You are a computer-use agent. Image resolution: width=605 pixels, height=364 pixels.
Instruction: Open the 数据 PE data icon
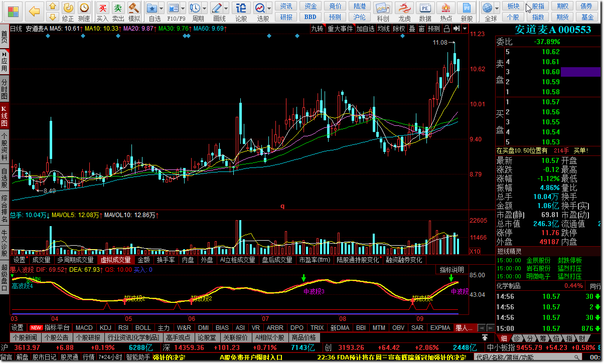point(425,9)
